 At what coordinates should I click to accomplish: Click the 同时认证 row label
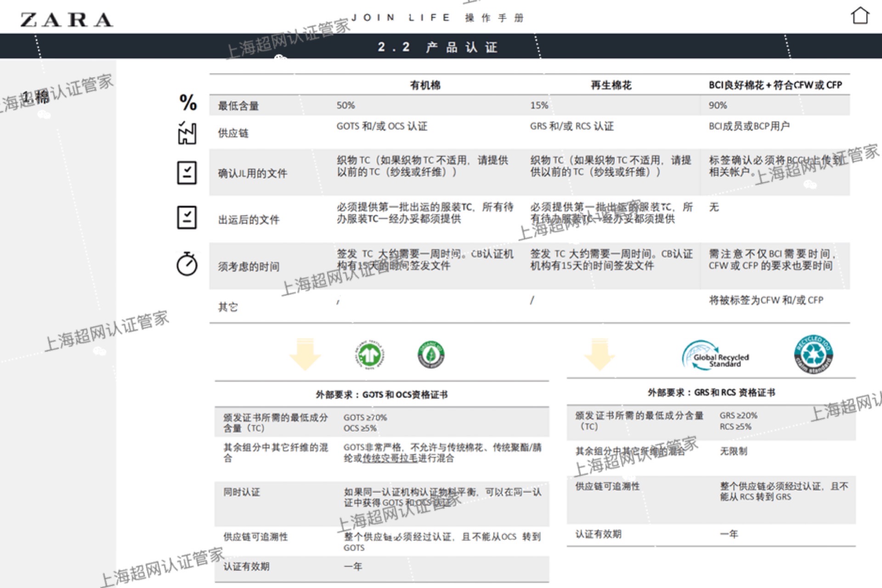(x=242, y=492)
